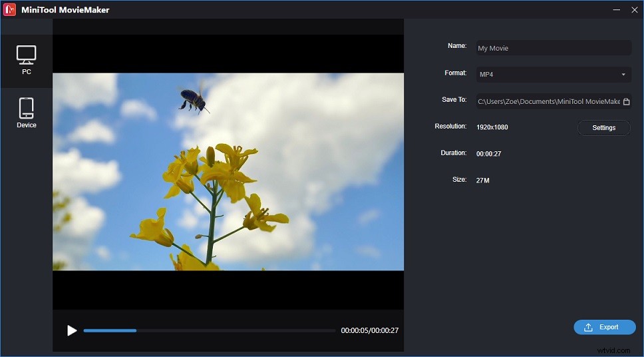Viewport: 644px width, 357px height.
Task: Click the Save To label
Action: [x=454, y=99]
